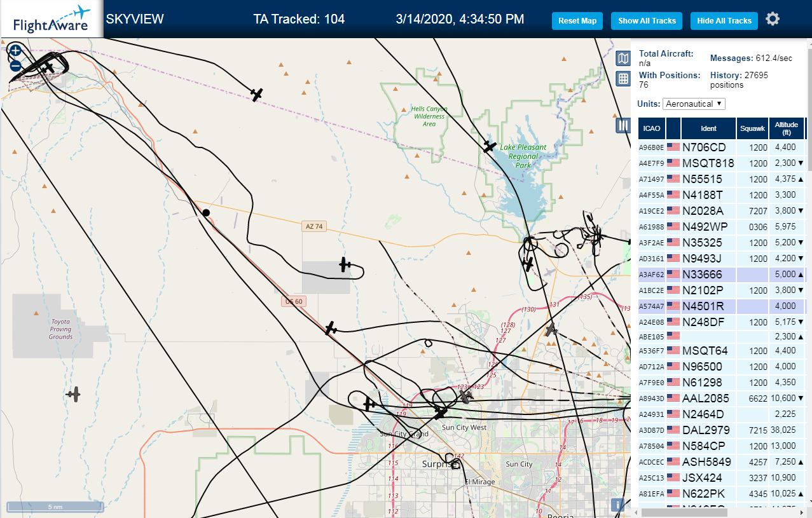Select flight AAL2085 row
The width and height of the screenshot is (812, 518).
(723, 399)
